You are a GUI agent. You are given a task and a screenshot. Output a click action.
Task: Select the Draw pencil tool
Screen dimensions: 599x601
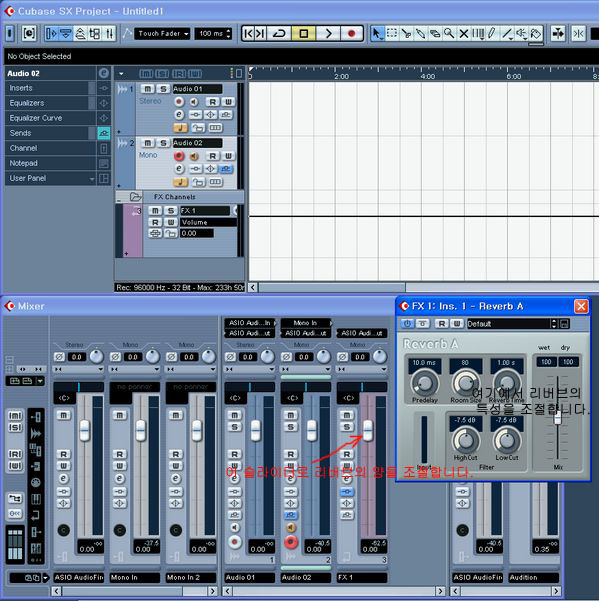tap(492, 33)
